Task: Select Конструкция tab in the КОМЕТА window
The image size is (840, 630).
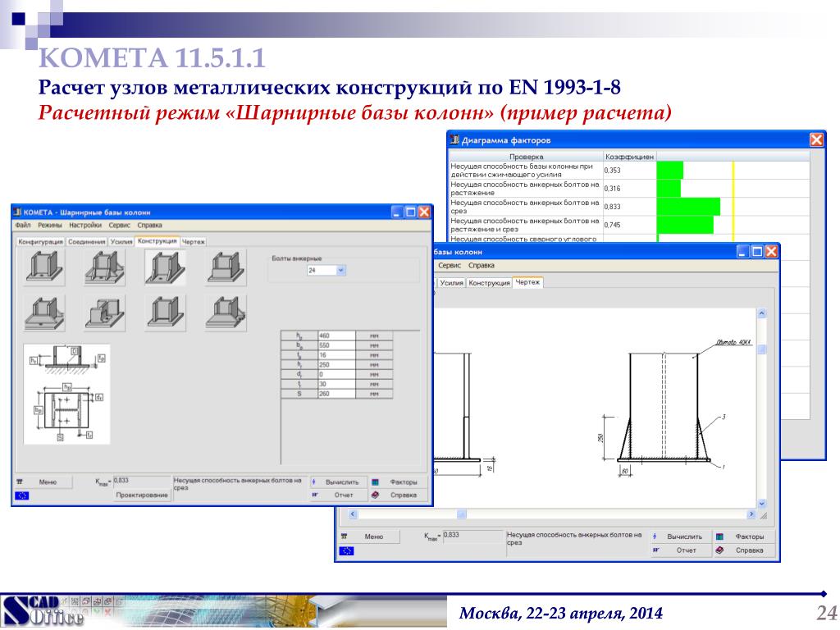Action: [x=157, y=241]
